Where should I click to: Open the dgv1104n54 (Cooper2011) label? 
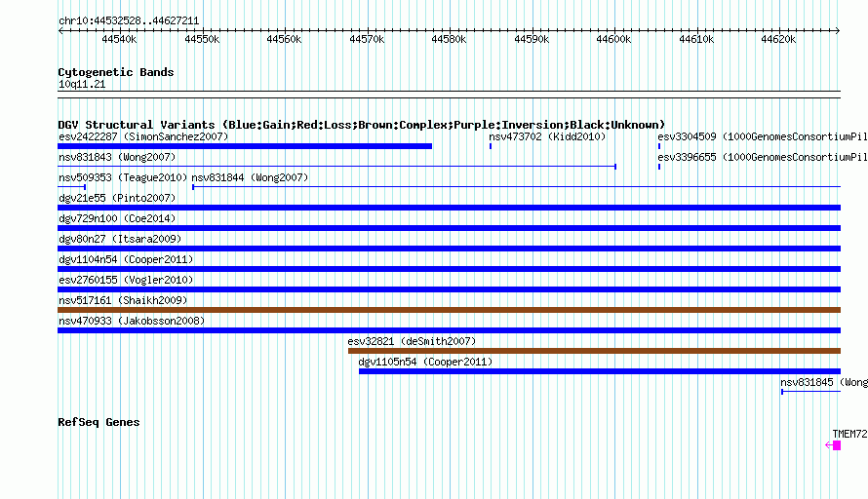126,259
